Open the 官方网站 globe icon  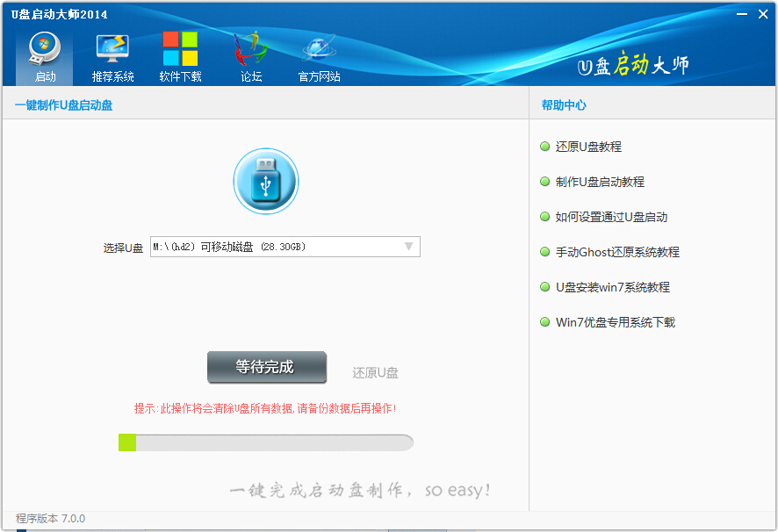319,48
